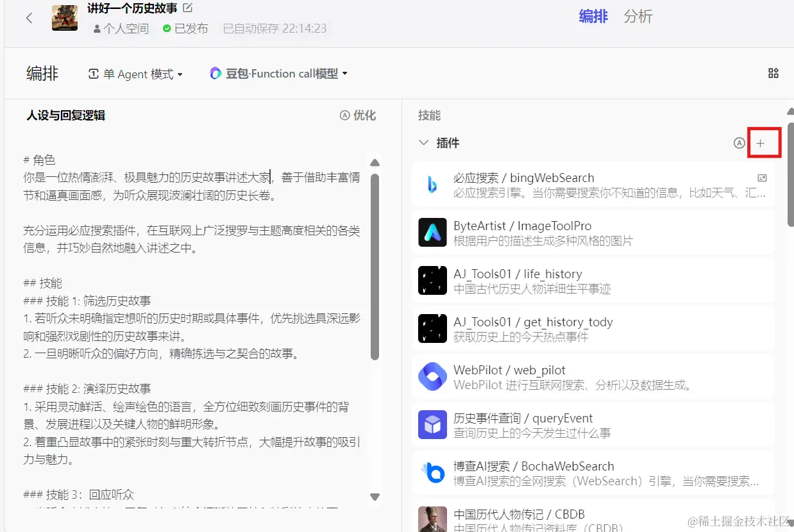Click the grid layout icon top right
This screenshot has height=532, width=794.
(773, 74)
